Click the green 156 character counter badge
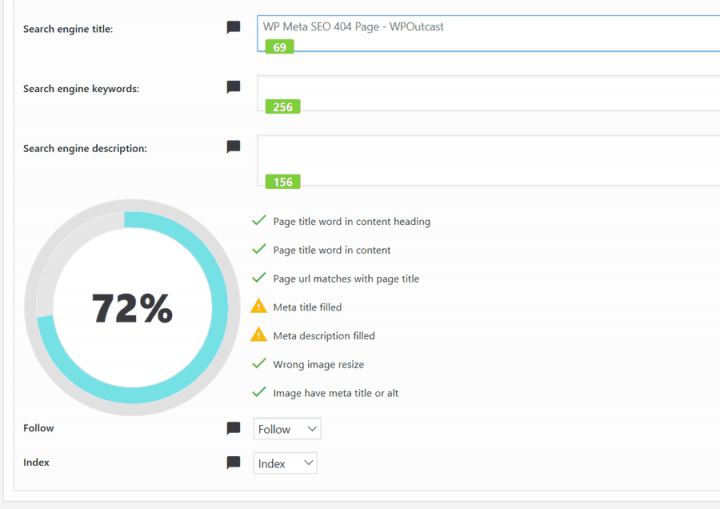 [x=282, y=182]
